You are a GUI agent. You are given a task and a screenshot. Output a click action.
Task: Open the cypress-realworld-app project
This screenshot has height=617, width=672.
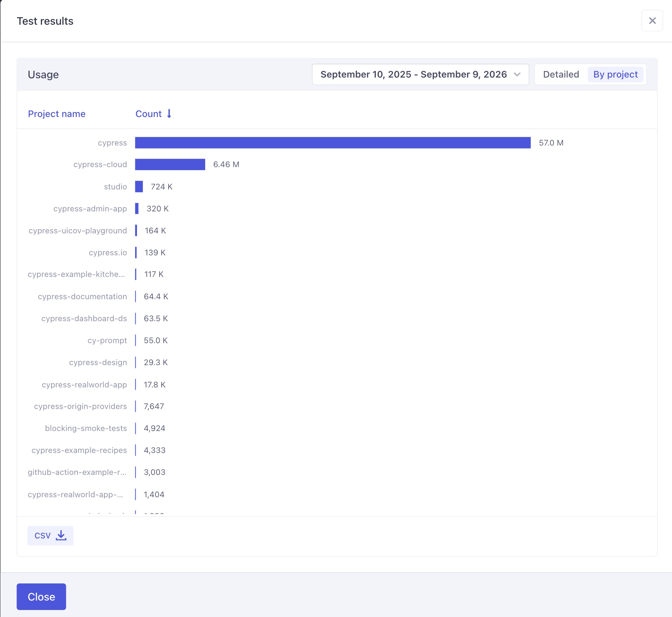84,384
